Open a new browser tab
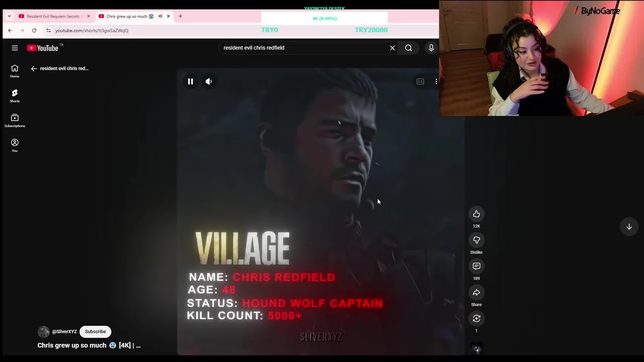The image size is (644, 362). (x=180, y=16)
